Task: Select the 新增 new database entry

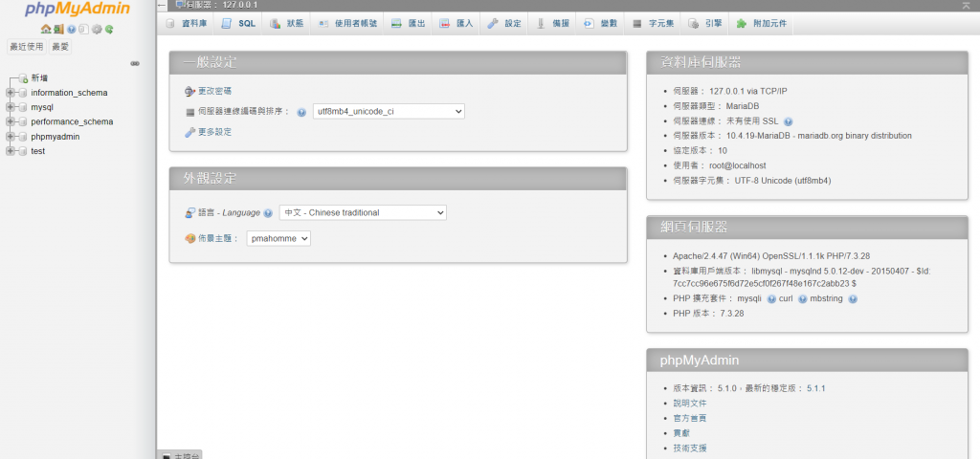Action: [39, 78]
